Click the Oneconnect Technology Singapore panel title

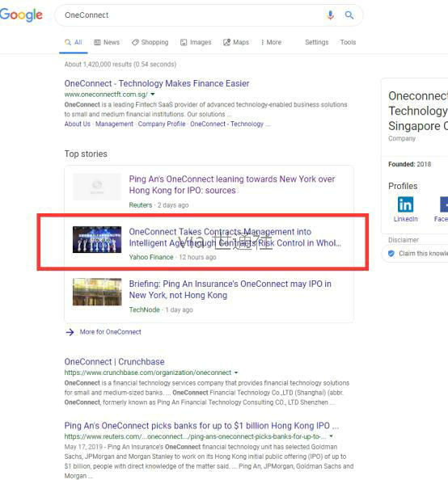(x=418, y=111)
